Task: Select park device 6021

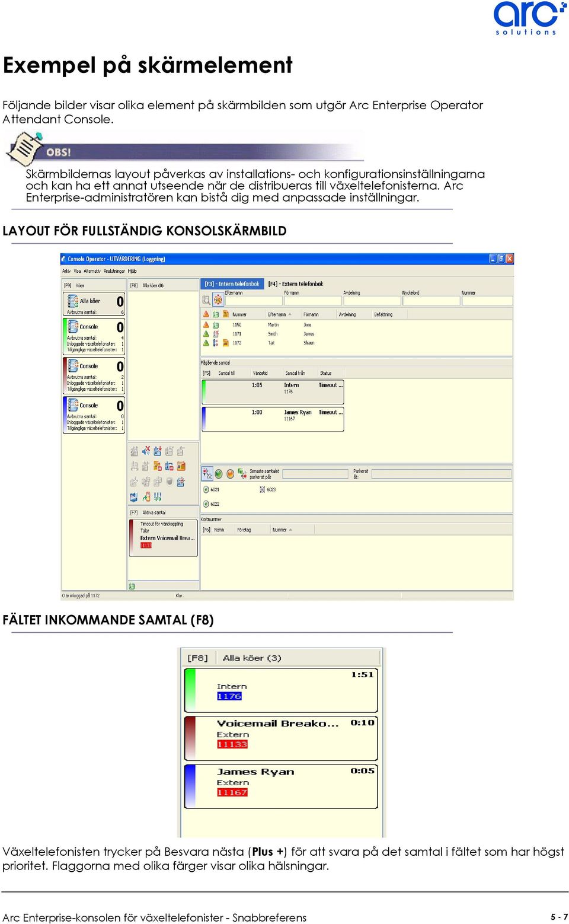Action: tap(212, 490)
